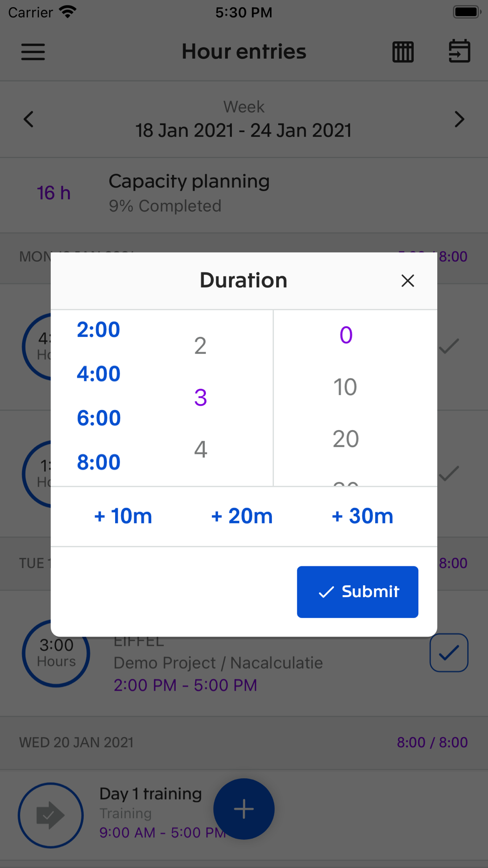
Task: Select the 8:00 duration preset
Action: pos(99,462)
